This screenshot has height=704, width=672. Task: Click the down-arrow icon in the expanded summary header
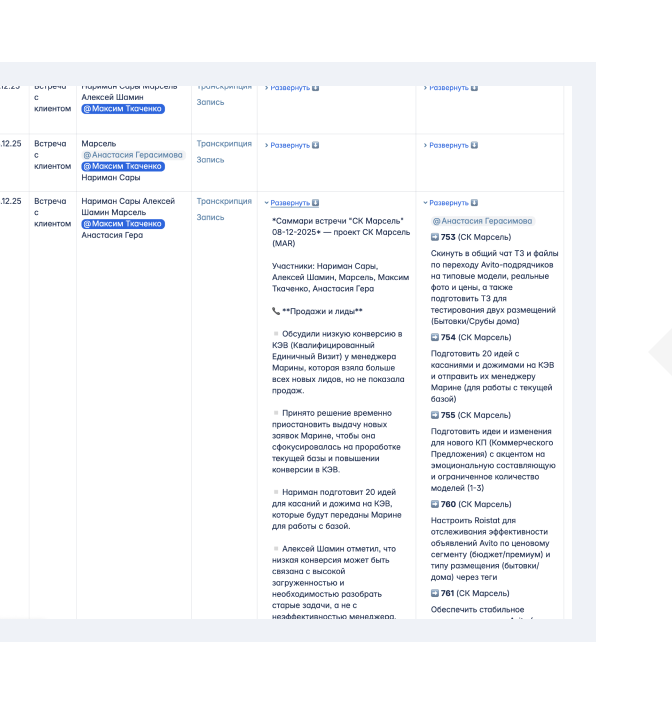click(315, 203)
